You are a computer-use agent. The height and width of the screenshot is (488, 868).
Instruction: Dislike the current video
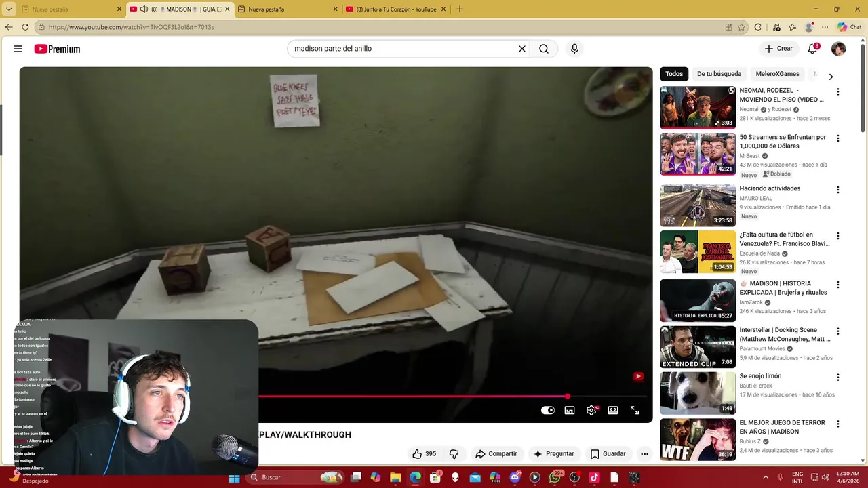point(454,453)
